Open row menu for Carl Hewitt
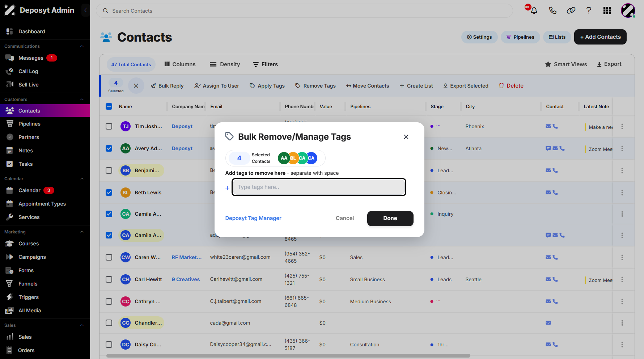Screen dimensions: 644x359 pyautogui.click(x=622, y=279)
